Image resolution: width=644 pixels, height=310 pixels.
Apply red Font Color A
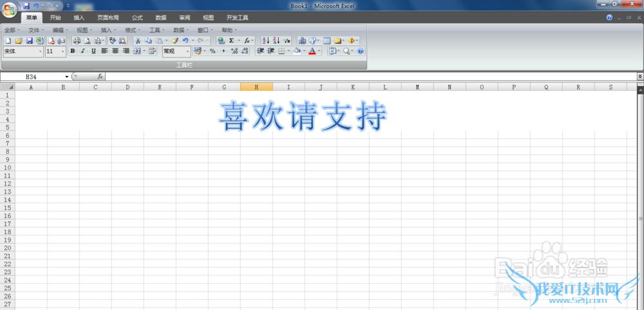[312, 51]
